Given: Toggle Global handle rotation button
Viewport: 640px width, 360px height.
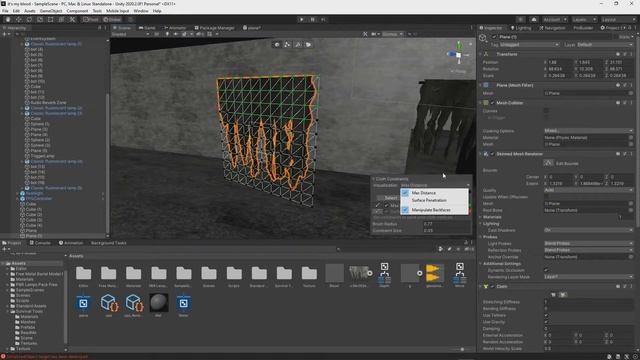Looking at the screenshot, I should click(112, 19).
